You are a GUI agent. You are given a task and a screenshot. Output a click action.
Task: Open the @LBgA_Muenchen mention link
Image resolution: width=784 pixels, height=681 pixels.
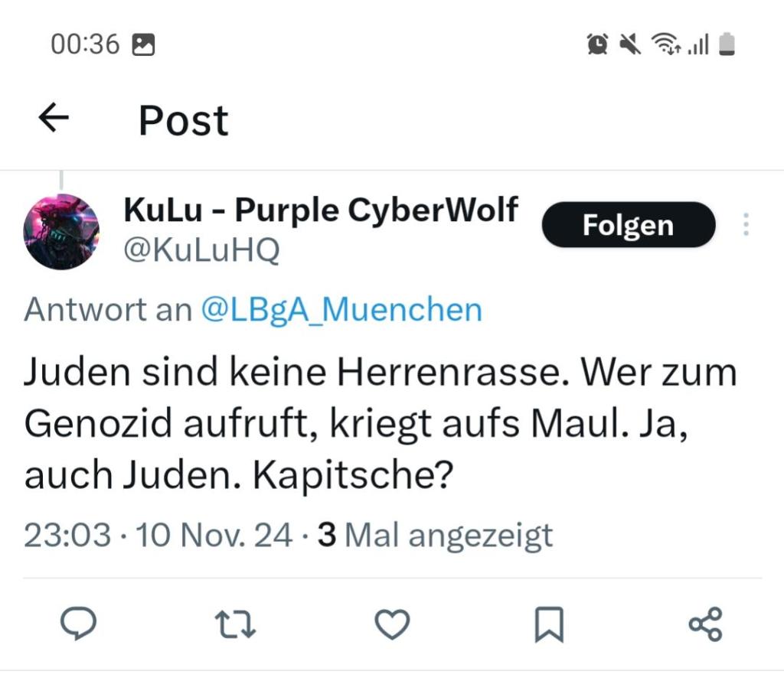coord(341,310)
